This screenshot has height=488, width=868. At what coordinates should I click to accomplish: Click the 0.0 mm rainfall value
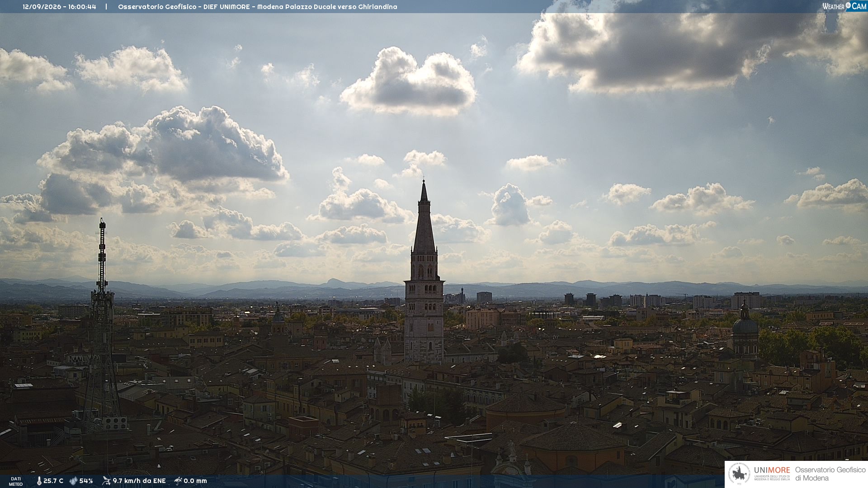(195, 481)
